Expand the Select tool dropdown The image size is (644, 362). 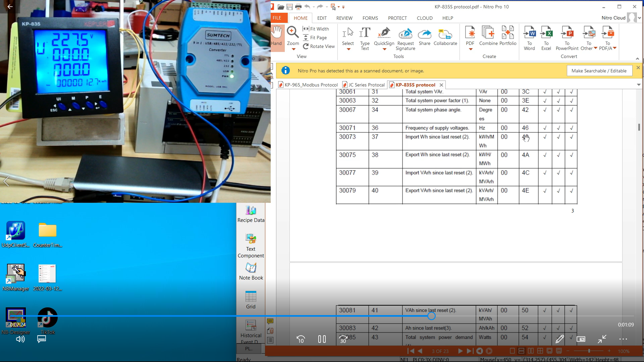click(x=348, y=49)
